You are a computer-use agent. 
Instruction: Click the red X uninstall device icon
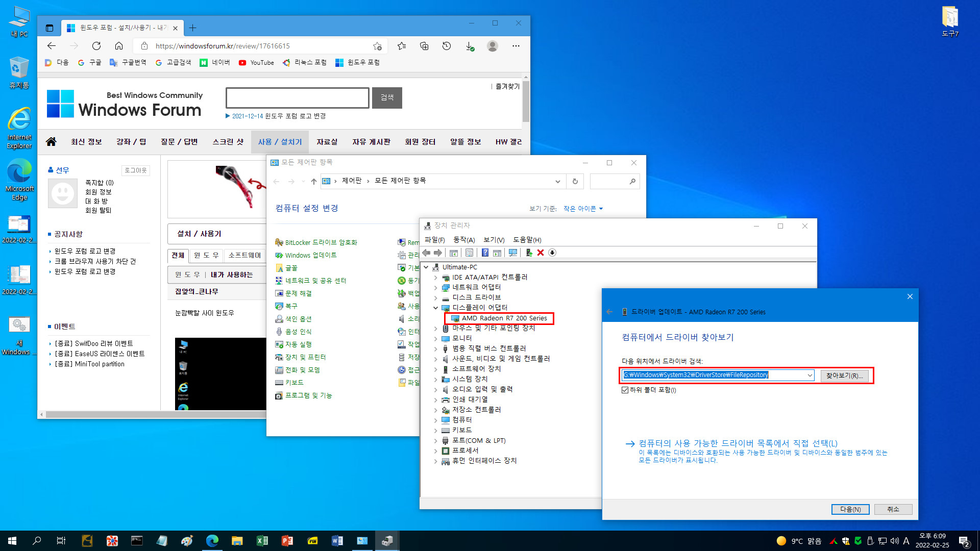[541, 253]
